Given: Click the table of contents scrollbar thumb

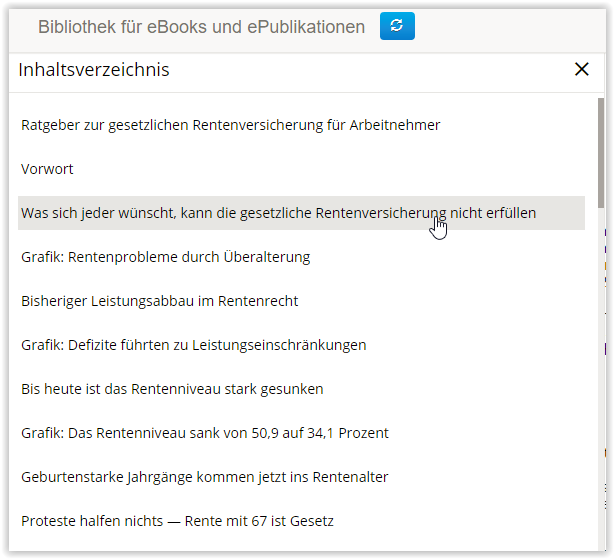Looking at the screenshot, I should point(600,150).
